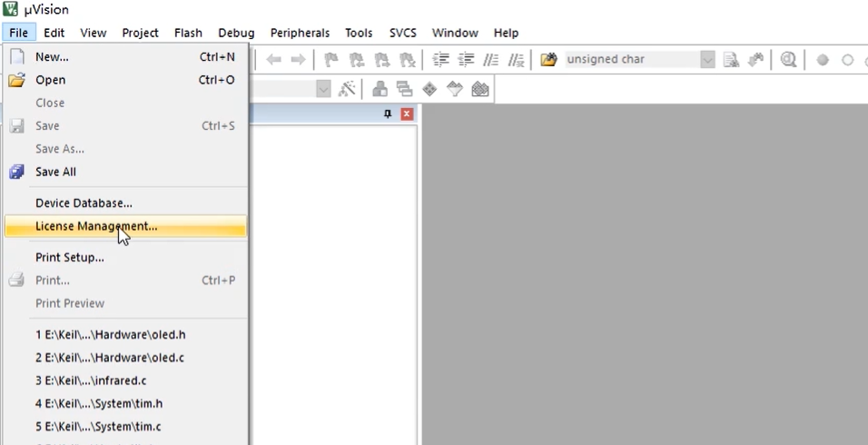This screenshot has height=445, width=868.
Task: Open the Project menu
Action: coord(140,33)
